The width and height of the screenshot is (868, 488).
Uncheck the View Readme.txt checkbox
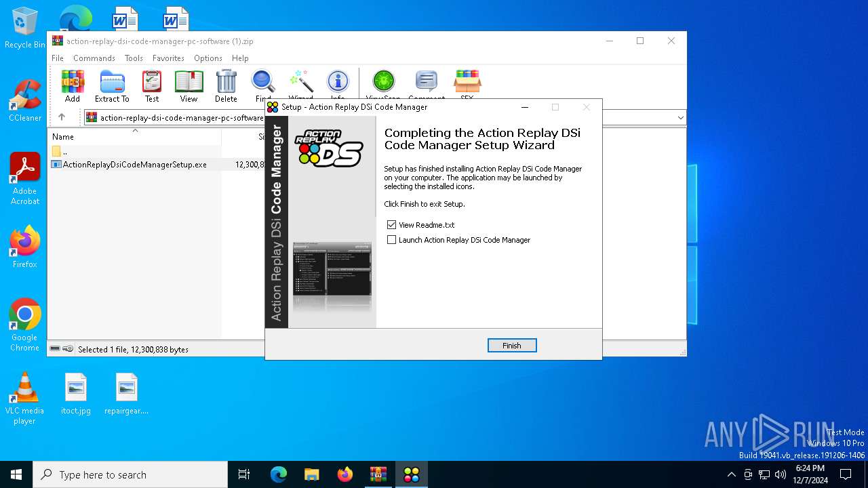pos(391,224)
